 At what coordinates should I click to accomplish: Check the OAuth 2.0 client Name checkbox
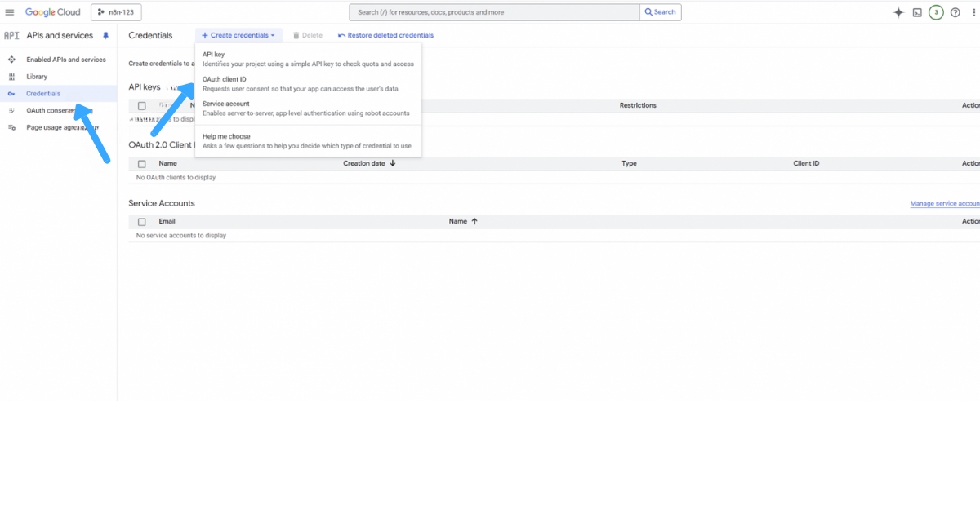[x=141, y=163]
